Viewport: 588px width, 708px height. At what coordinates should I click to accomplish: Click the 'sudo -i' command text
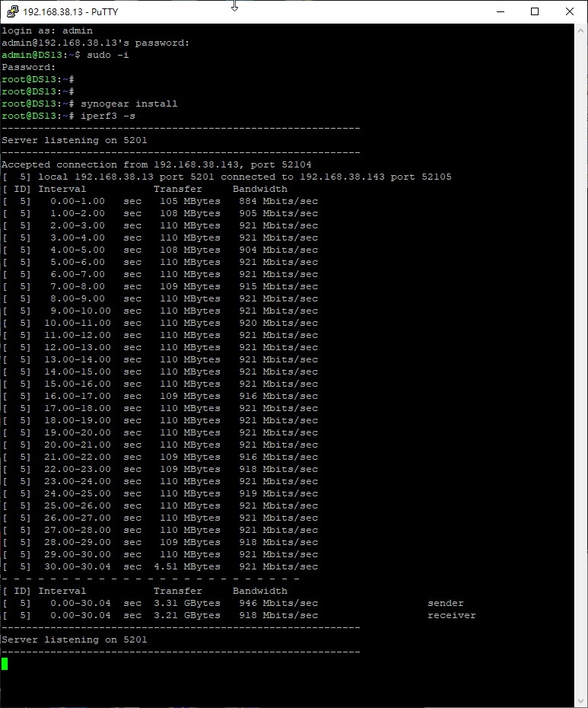click(108, 55)
